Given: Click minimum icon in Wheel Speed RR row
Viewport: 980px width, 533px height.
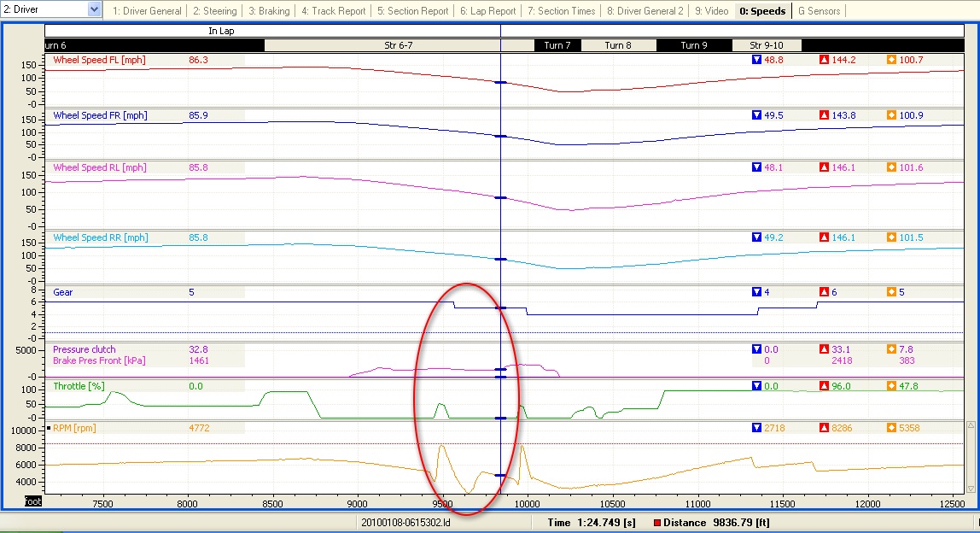Looking at the screenshot, I should tap(756, 237).
